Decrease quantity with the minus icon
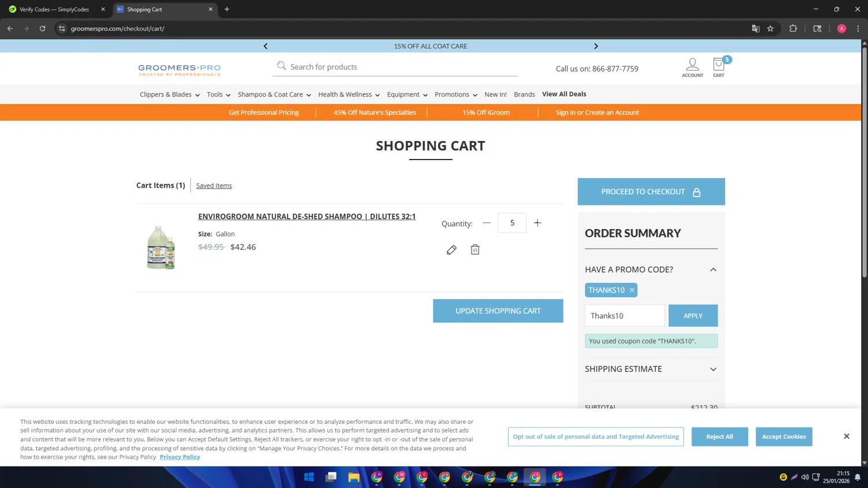This screenshot has height=488, width=868. (x=487, y=223)
